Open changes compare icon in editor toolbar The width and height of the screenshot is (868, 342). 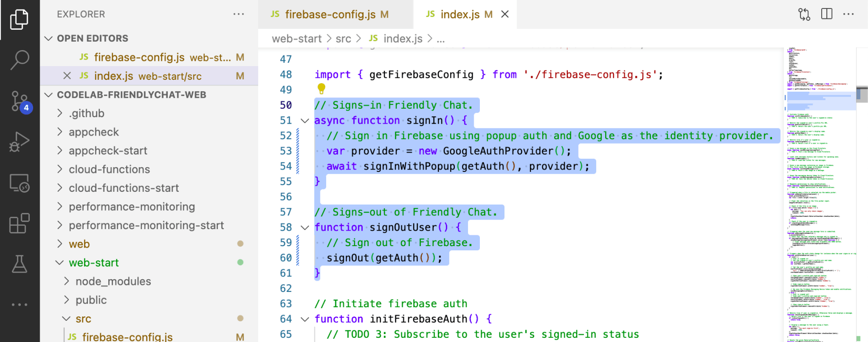[804, 14]
